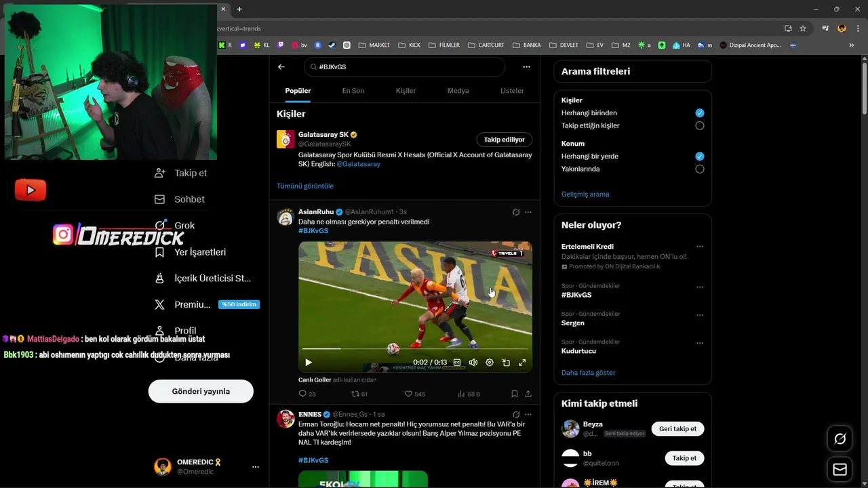868x488 pixels.
Task: Open floating Grok button bottom right
Action: [840, 439]
